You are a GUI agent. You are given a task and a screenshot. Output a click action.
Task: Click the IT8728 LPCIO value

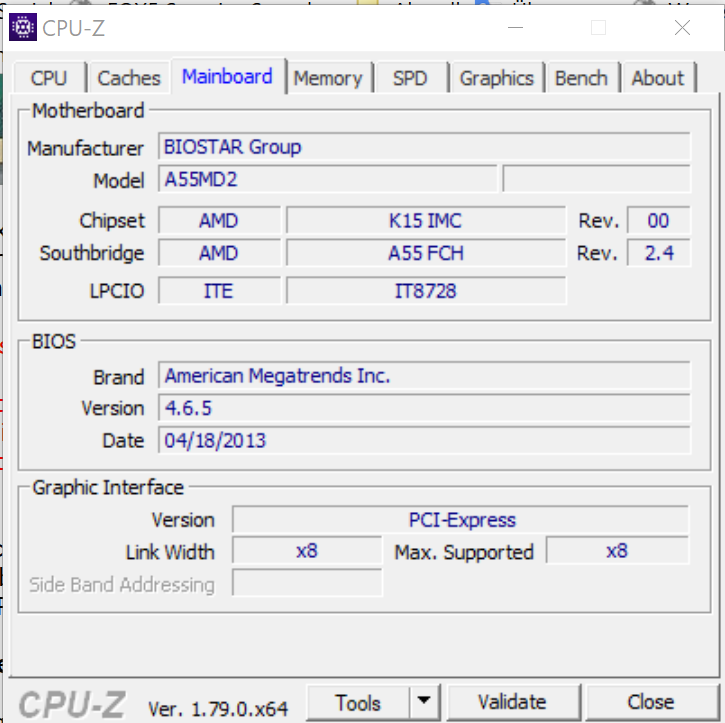426,291
